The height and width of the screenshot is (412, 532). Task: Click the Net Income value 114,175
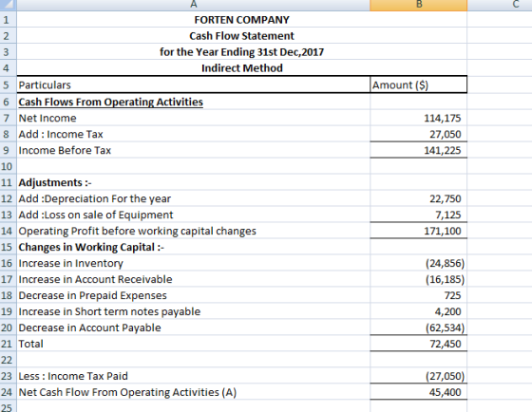418,118
